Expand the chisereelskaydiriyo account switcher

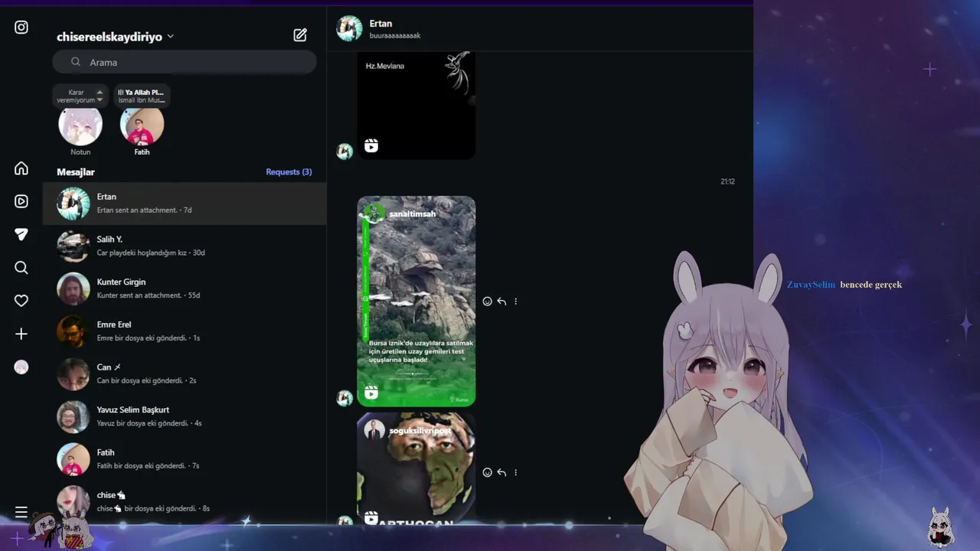(x=115, y=37)
